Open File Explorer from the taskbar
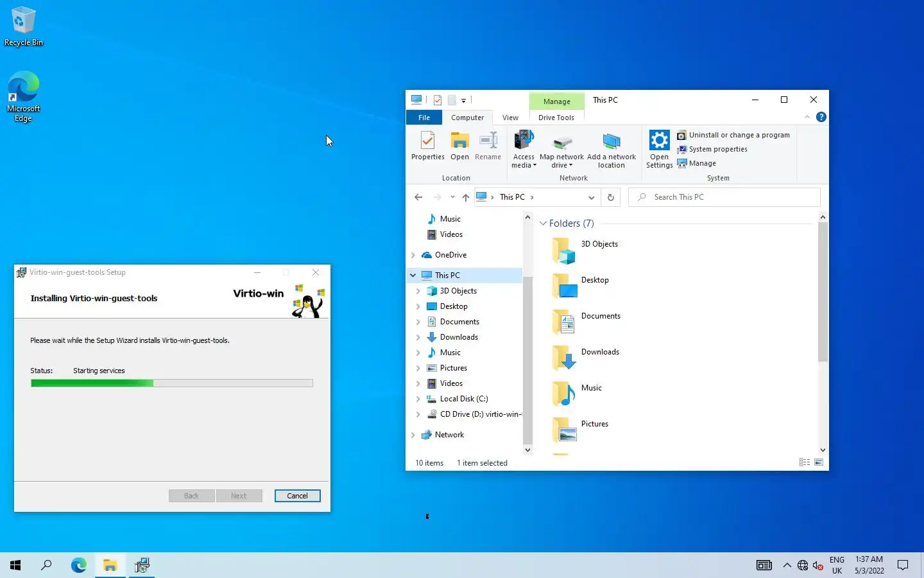 110,565
